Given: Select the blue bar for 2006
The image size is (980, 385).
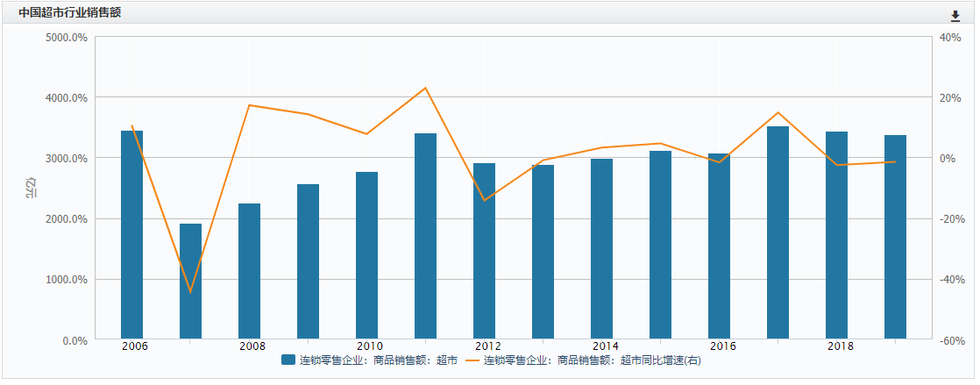Looking at the screenshot, I should coord(131,235).
